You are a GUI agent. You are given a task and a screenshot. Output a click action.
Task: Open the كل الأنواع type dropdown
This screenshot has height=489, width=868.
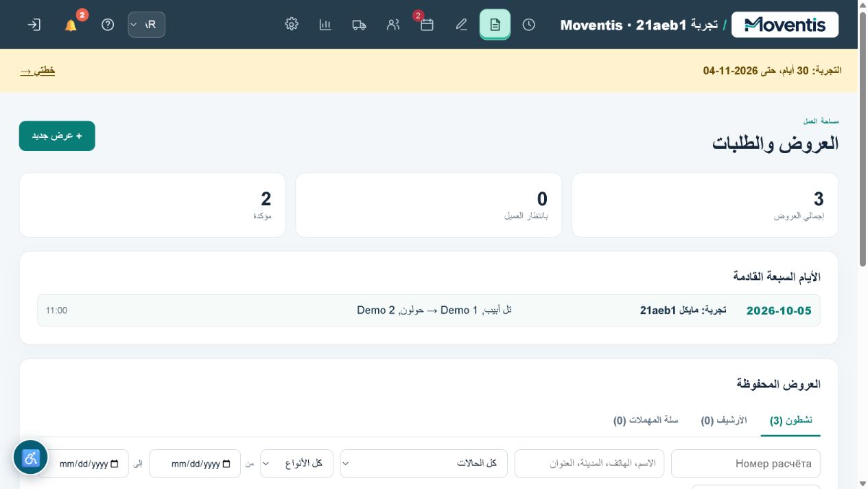point(296,464)
